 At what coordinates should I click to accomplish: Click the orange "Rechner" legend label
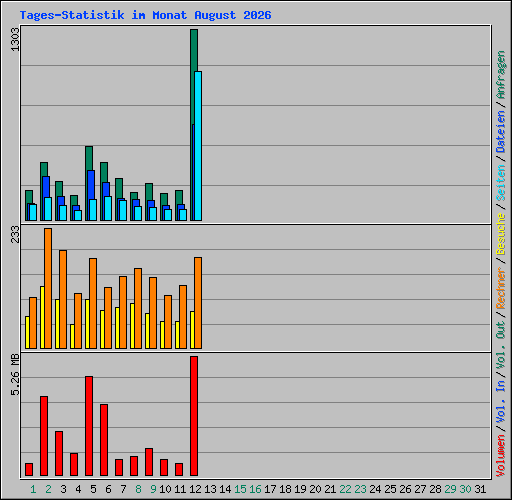coord(501,288)
